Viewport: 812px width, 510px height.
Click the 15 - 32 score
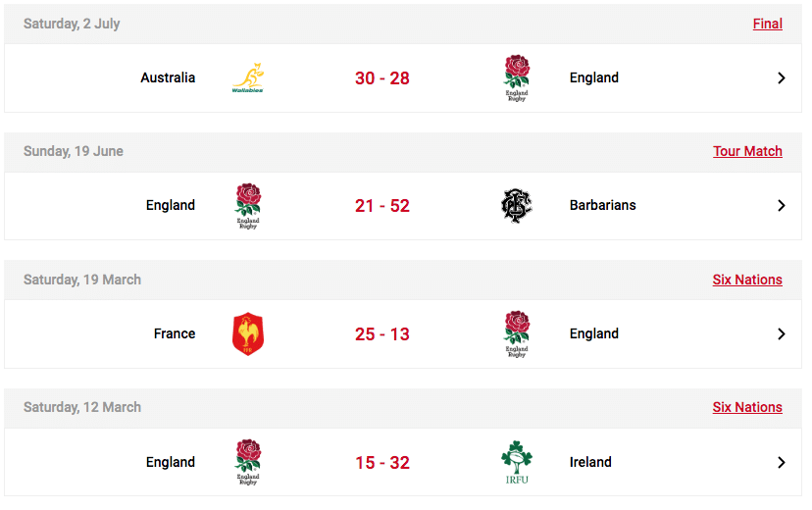point(382,462)
